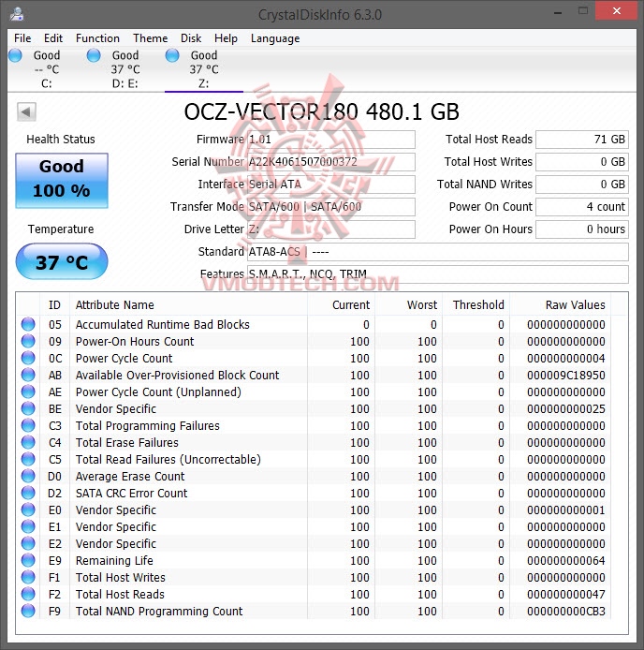Click the Raw Values column header
The height and width of the screenshot is (650, 644).
point(561,304)
